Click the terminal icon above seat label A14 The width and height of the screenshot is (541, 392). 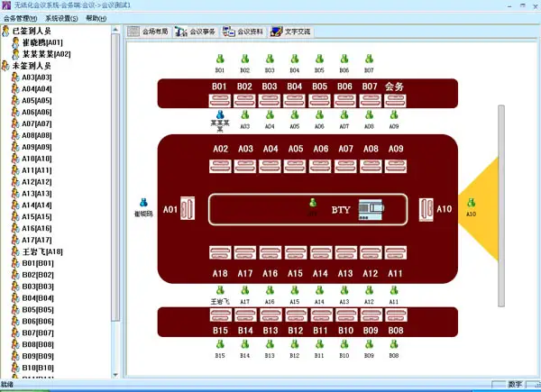tap(320, 252)
